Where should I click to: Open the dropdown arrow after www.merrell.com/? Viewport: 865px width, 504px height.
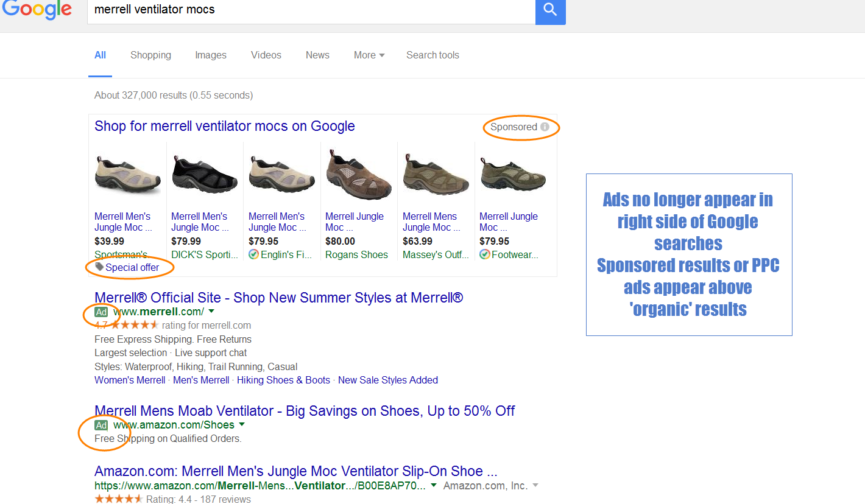click(x=211, y=311)
